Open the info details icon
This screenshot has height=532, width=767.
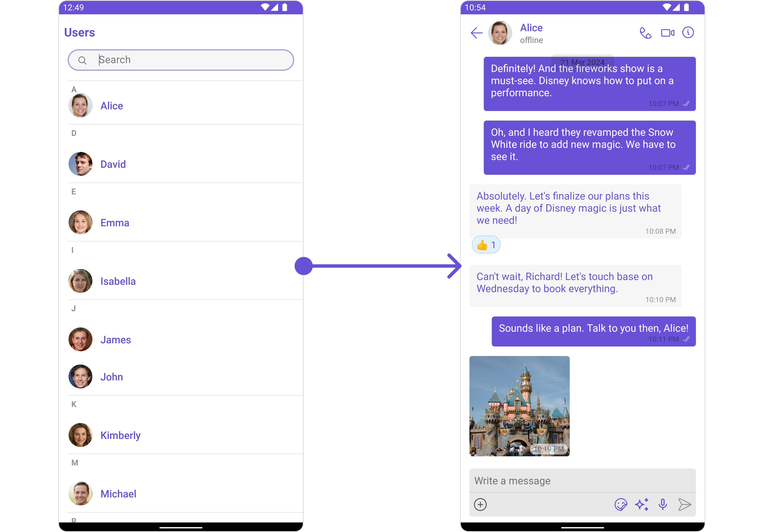click(x=688, y=32)
